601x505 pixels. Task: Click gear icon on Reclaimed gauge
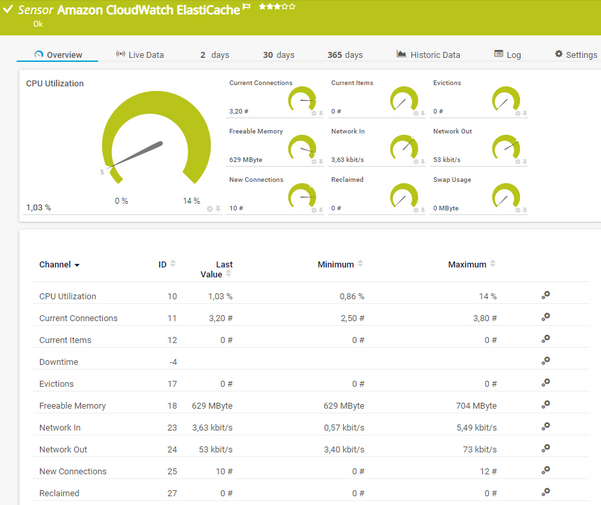tap(416, 210)
